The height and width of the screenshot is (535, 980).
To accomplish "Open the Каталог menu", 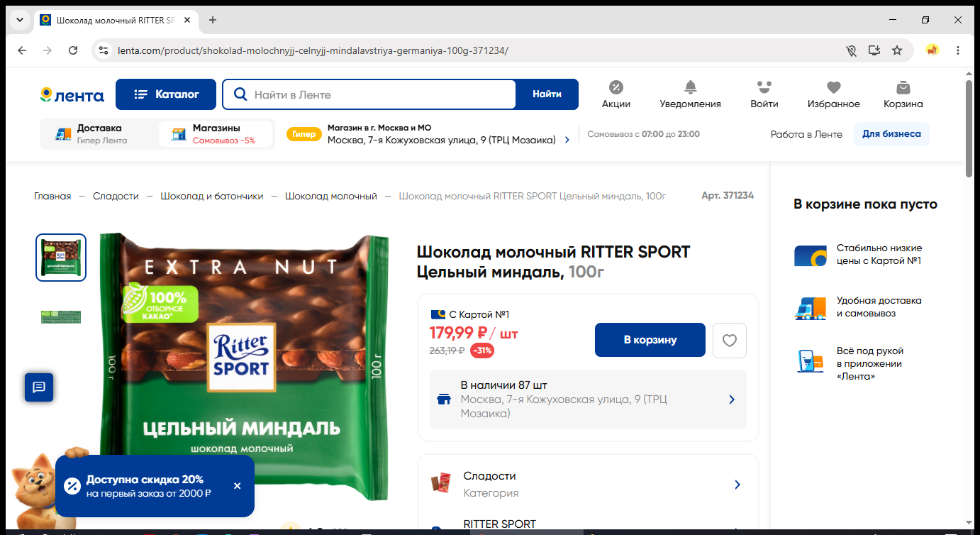I will (x=166, y=94).
